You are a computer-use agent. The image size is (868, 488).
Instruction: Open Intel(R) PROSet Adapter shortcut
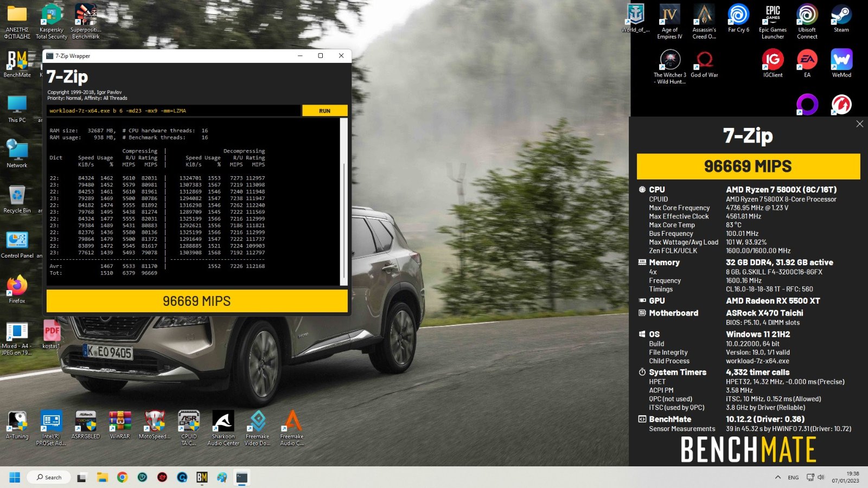tap(52, 428)
